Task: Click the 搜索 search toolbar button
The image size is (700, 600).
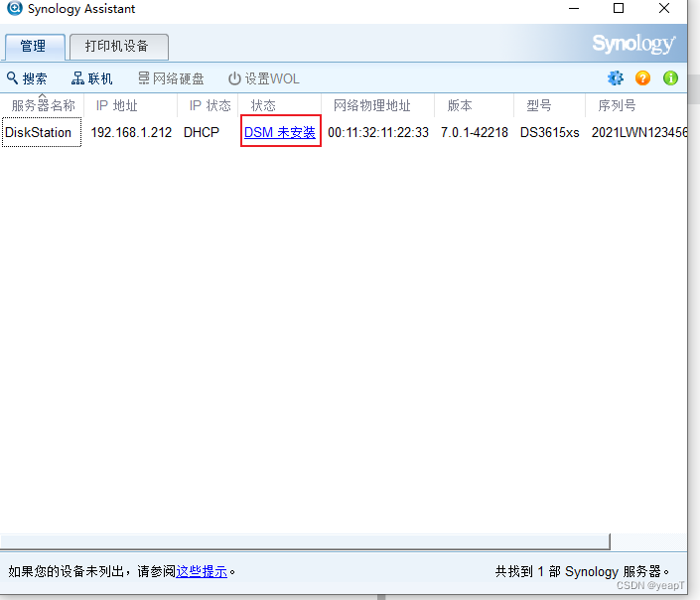Action: pyautogui.click(x=27, y=78)
